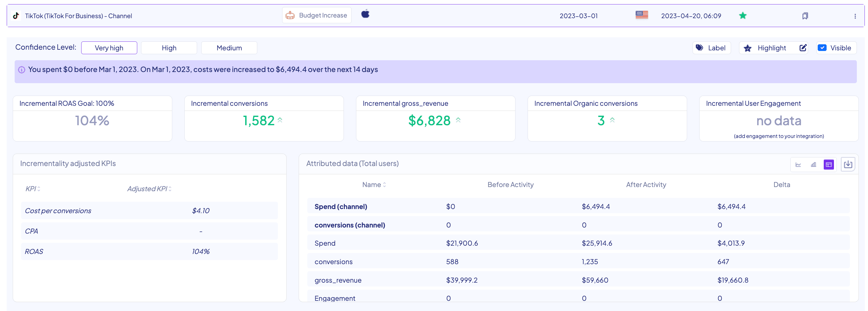
Task: Click the Apple platform icon
Action: pyautogui.click(x=365, y=14)
